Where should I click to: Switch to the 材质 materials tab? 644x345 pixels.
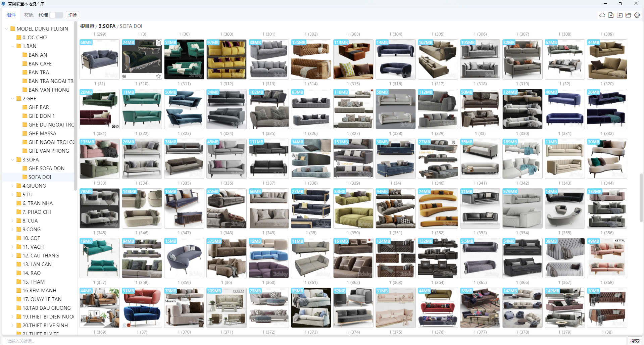[29, 15]
